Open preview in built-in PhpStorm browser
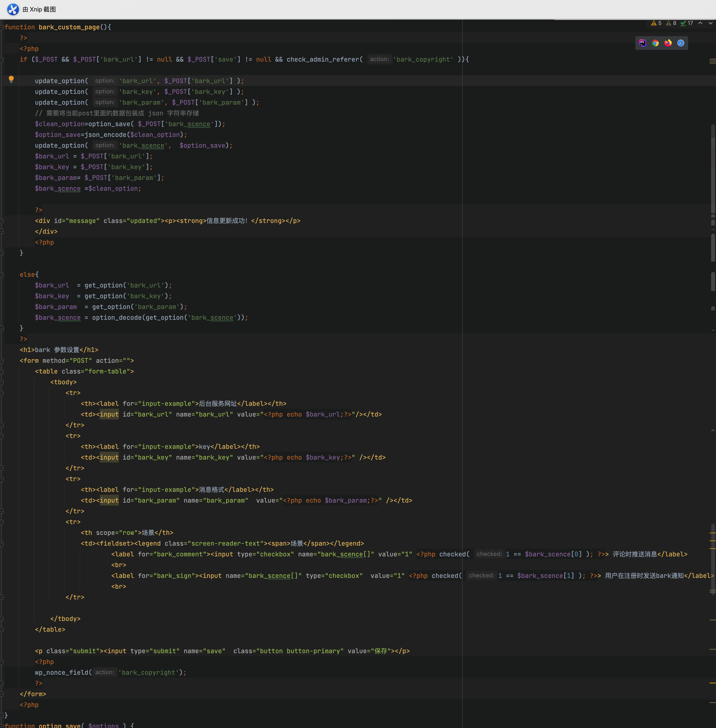716x728 pixels. pyautogui.click(x=642, y=43)
